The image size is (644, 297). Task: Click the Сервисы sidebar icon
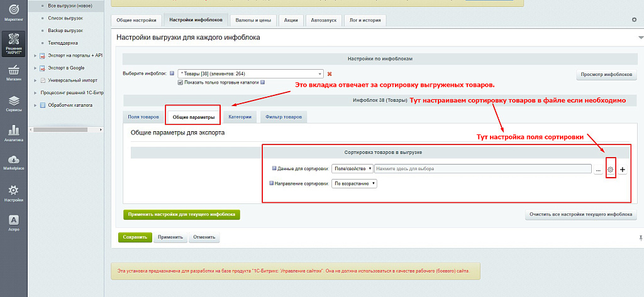click(x=13, y=104)
